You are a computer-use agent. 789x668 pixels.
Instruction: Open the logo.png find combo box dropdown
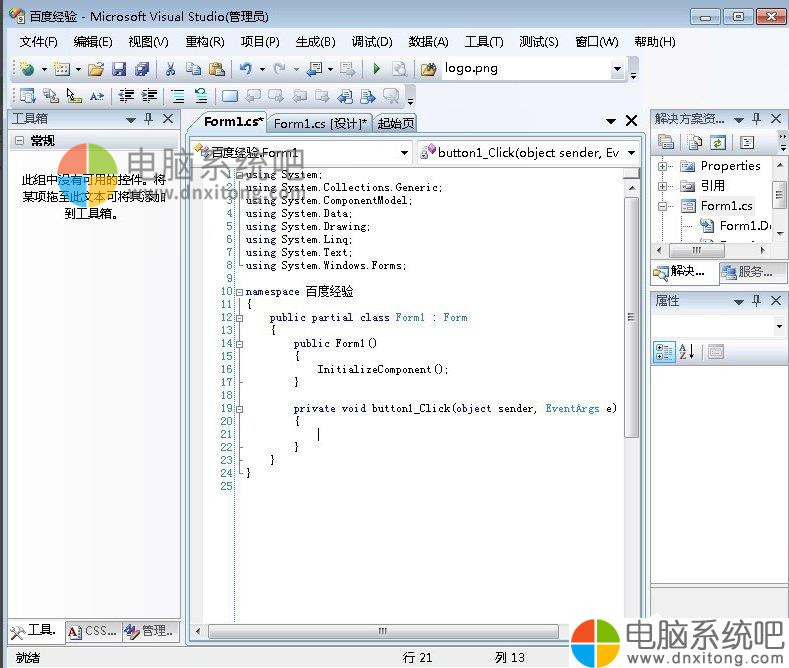point(617,69)
